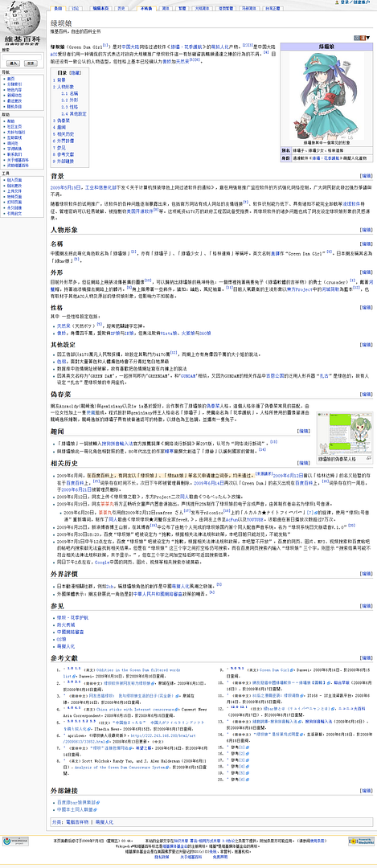
Task: Go to 首页 in the sidebar
Action: tap(10, 79)
